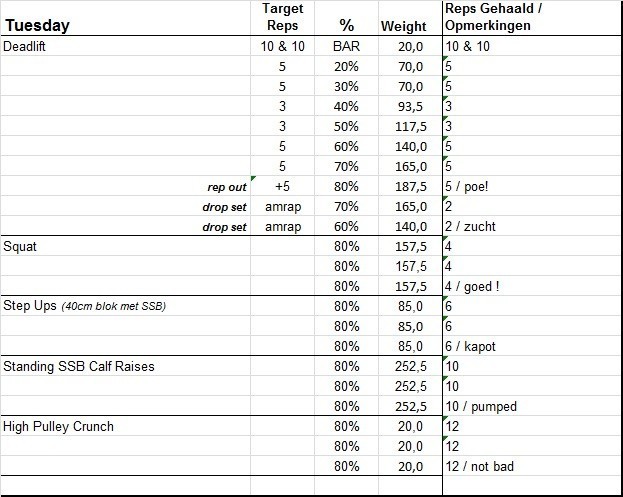Select the '2 / zucht' remark cell
Screen dimensions: 623x497
click(x=470, y=226)
